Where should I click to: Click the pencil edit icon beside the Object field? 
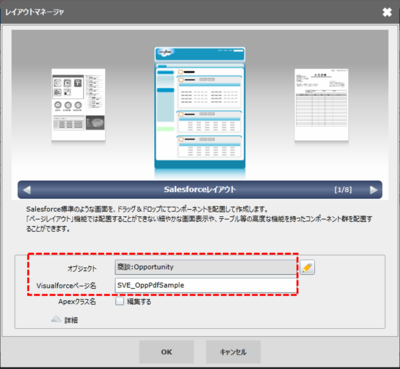click(307, 267)
